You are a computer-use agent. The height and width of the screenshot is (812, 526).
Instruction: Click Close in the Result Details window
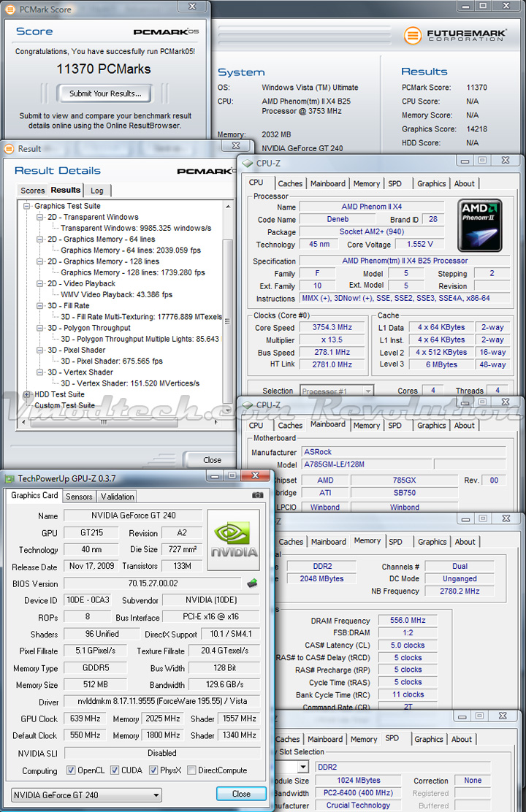[212, 460]
